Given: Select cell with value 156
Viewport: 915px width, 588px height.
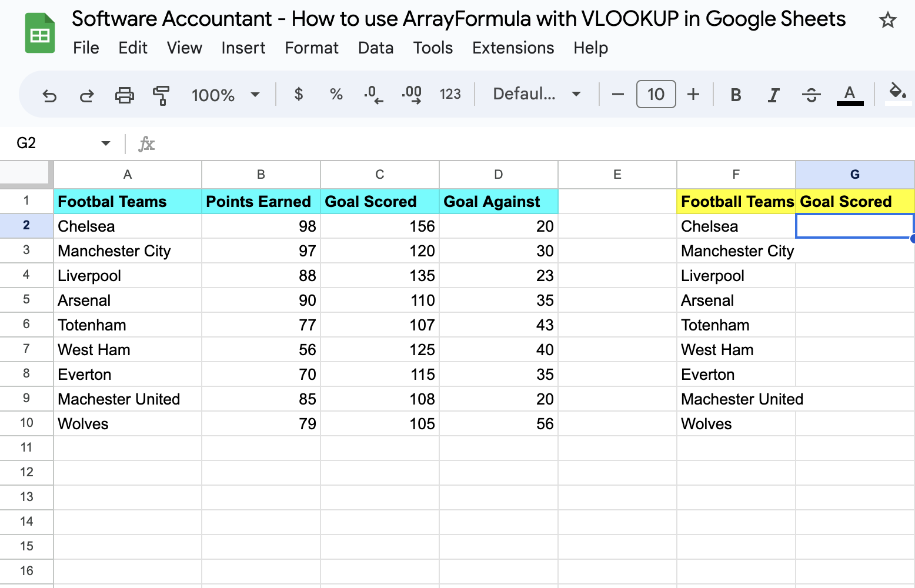Looking at the screenshot, I should click(380, 226).
